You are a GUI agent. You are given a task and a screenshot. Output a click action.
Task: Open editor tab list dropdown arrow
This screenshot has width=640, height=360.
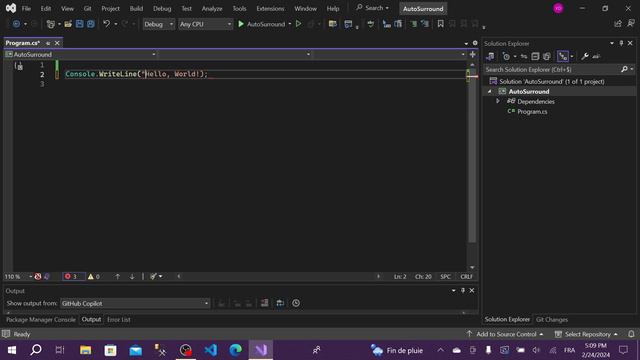pyautogui.click(x=466, y=43)
